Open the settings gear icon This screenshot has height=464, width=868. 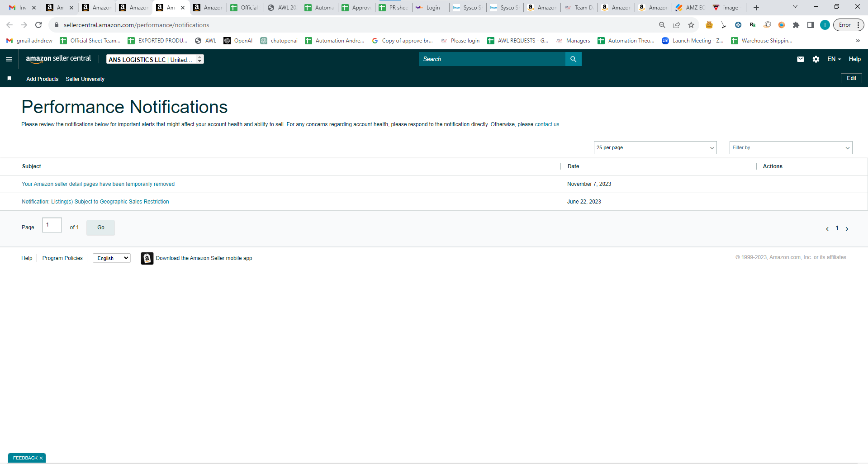816,59
